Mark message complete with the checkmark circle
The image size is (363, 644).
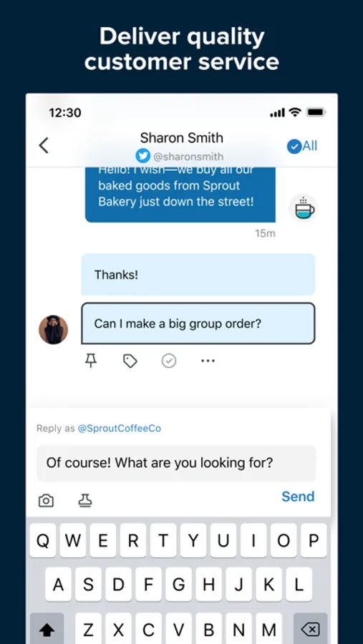168,361
